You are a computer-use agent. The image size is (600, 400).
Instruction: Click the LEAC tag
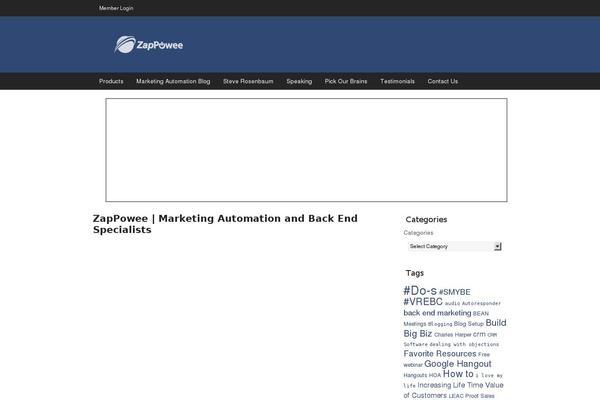tap(456, 396)
